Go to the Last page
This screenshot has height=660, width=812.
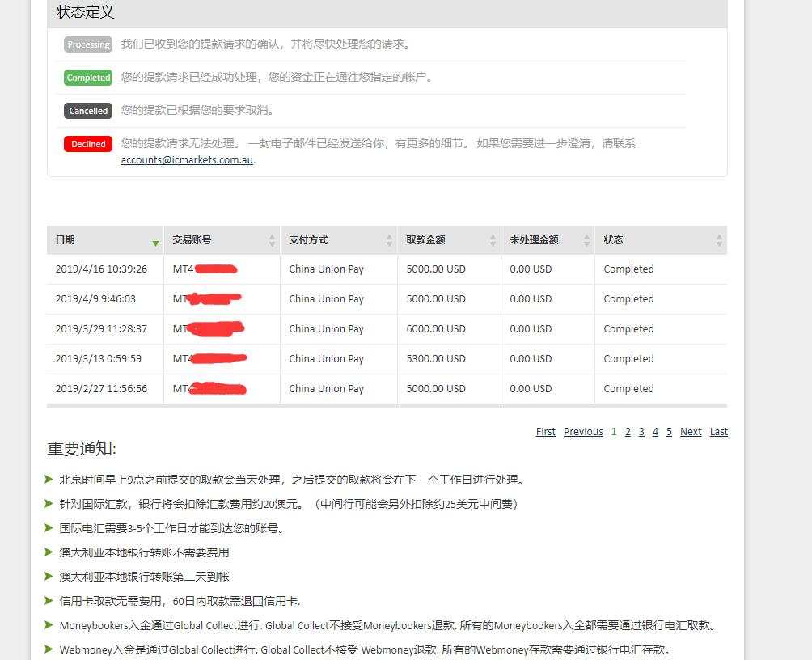pos(719,432)
